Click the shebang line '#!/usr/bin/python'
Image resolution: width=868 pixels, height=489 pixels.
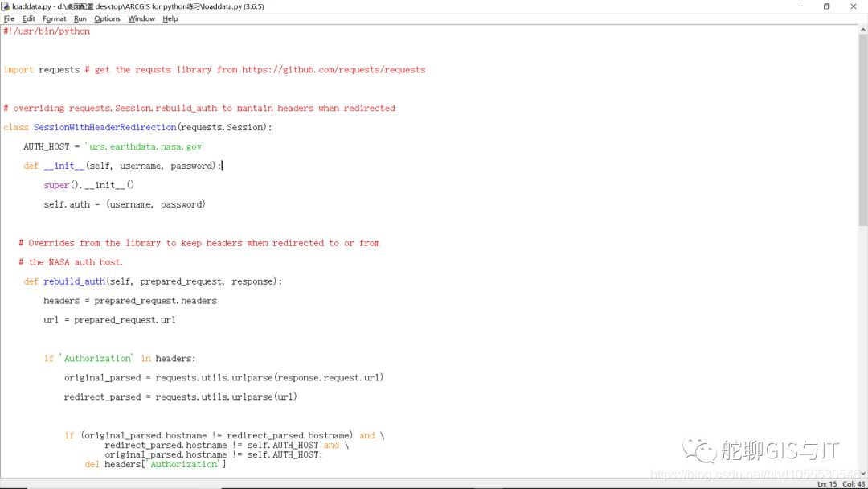click(x=47, y=31)
